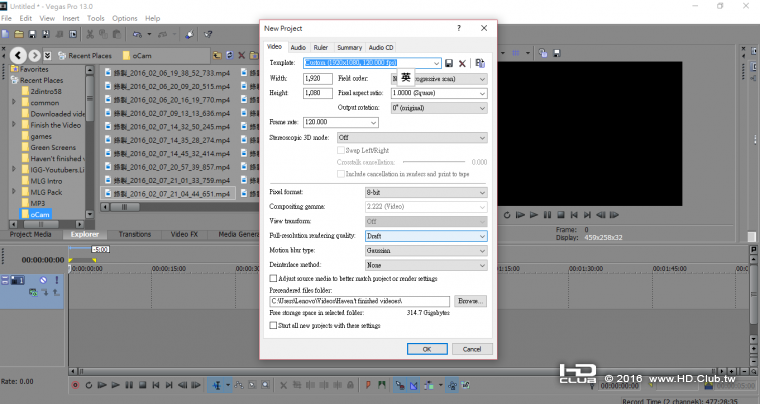Select the oCam folder in tree
Screen dimensions: 760x404
click(x=40, y=214)
